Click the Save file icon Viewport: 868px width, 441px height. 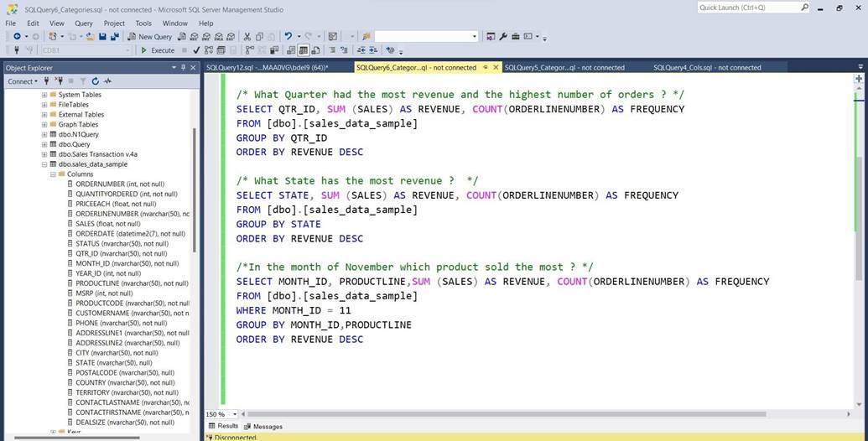click(x=102, y=37)
